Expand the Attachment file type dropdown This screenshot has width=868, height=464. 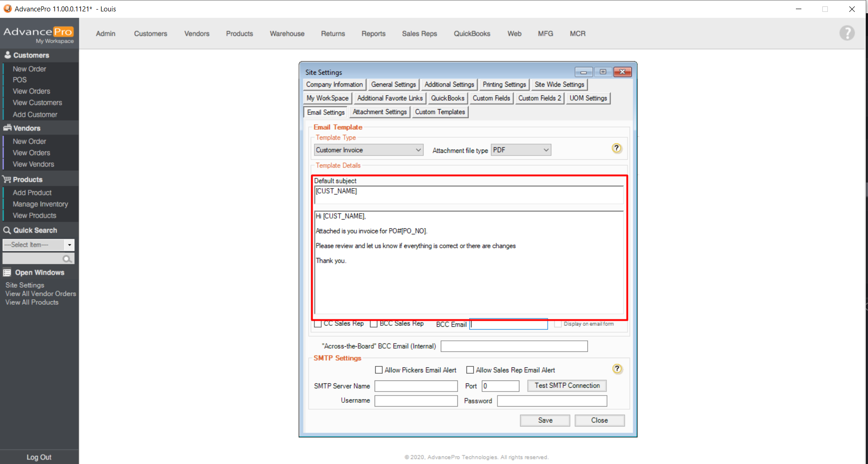click(x=521, y=150)
